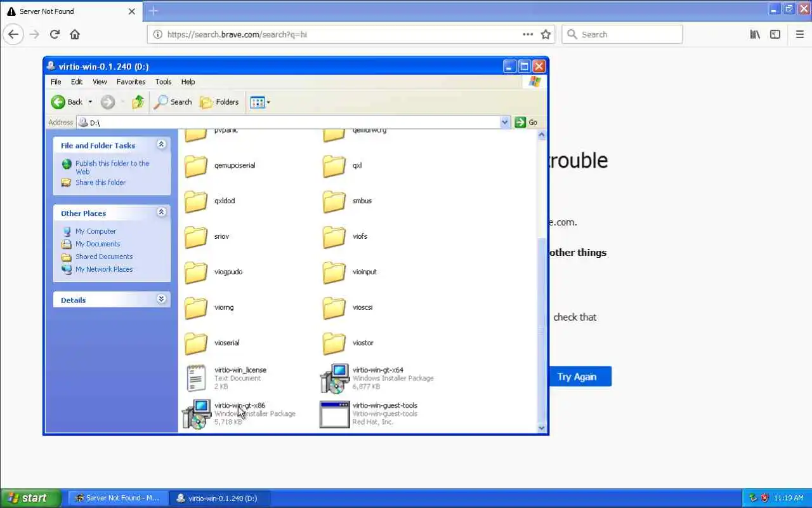Select the qxldod folder icon
The image size is (812, 508).
196,201
